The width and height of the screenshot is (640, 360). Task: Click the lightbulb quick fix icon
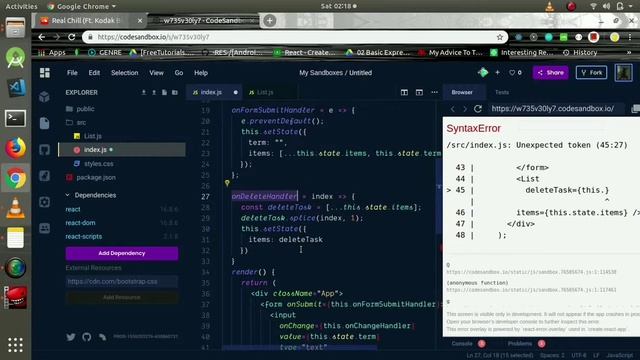click(227, 183)
